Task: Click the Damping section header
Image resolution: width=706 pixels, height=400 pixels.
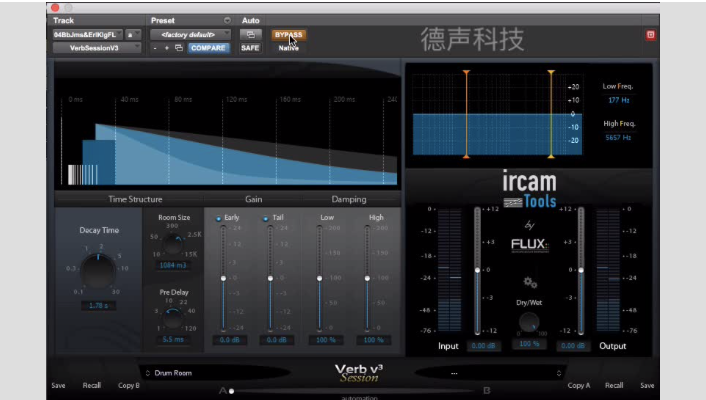Action: pos(349,199)
